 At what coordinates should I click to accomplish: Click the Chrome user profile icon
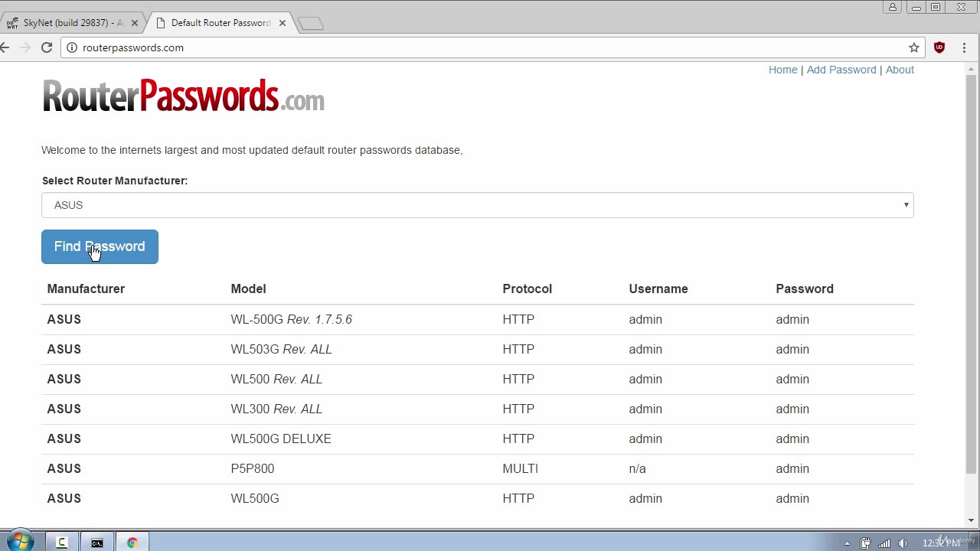click(893, 7)
